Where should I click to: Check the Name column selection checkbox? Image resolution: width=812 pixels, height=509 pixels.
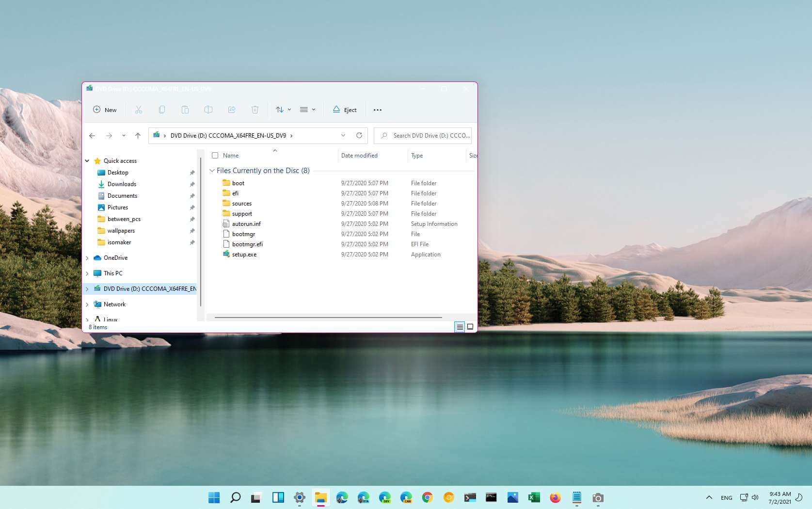[x=215, y=155]
